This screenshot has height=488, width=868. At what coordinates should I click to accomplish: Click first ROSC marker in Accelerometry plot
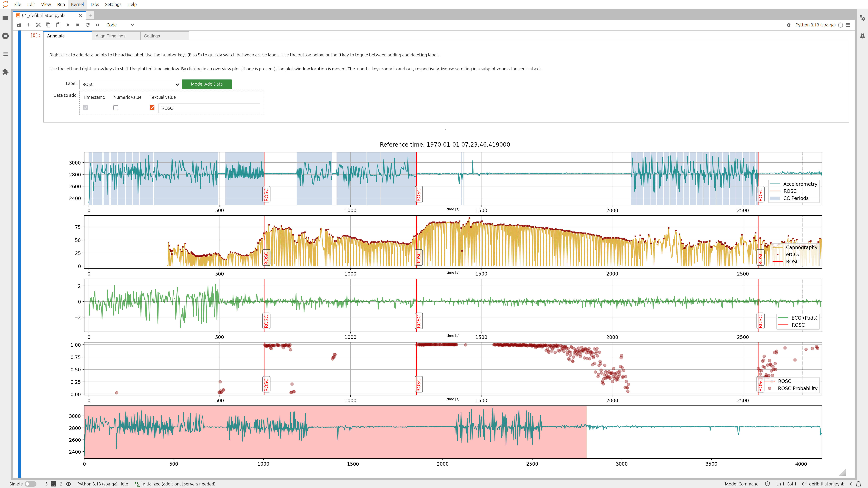(x=266, y=194)
